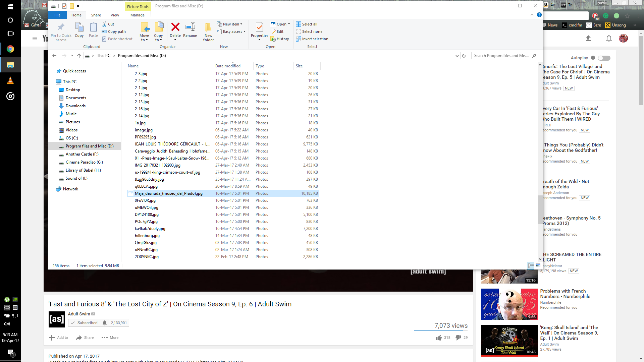Image resolution: width=644 pixels, height=362 pixels.
Task: Open Downloads in navigation pane
Action: 75,106
